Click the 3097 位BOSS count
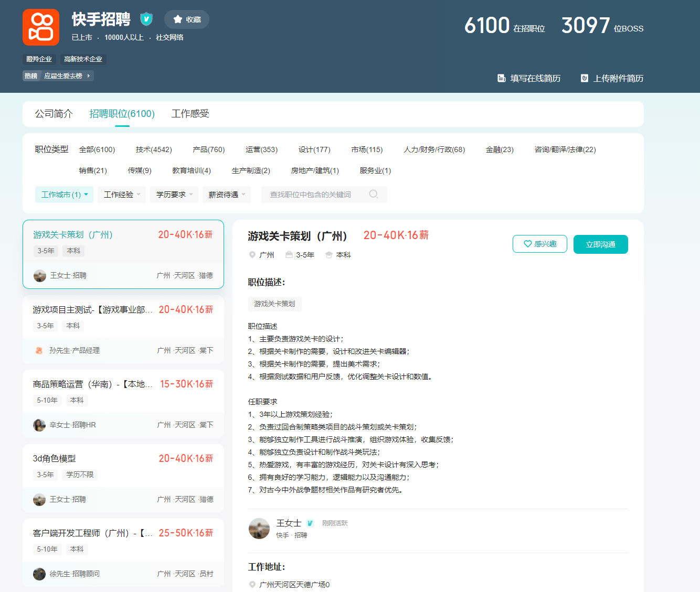The image size is (700, 592). coord(602,26)
